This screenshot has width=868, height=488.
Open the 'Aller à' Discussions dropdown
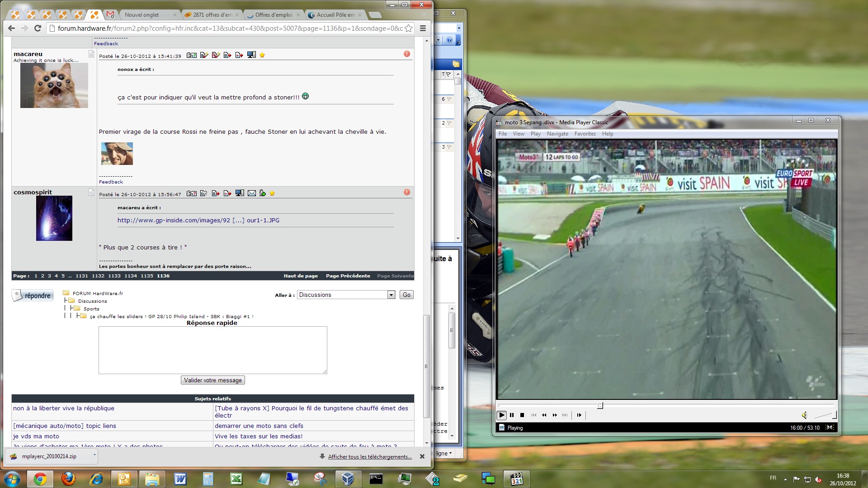346,295
